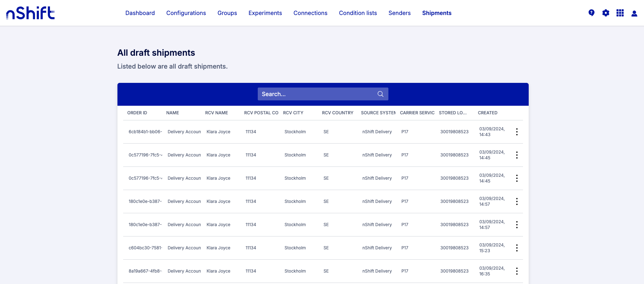
Task: Open the user profile icon
Action: click(634, 13)
